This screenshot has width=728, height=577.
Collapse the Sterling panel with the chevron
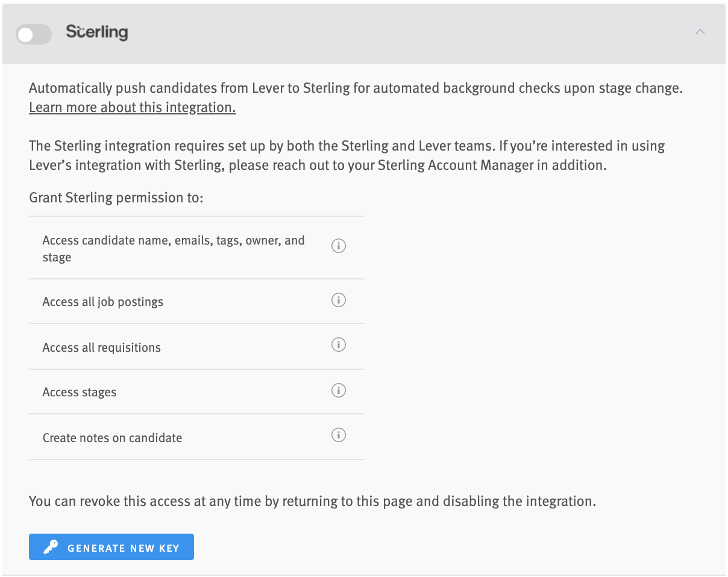(x=700, y=31)
